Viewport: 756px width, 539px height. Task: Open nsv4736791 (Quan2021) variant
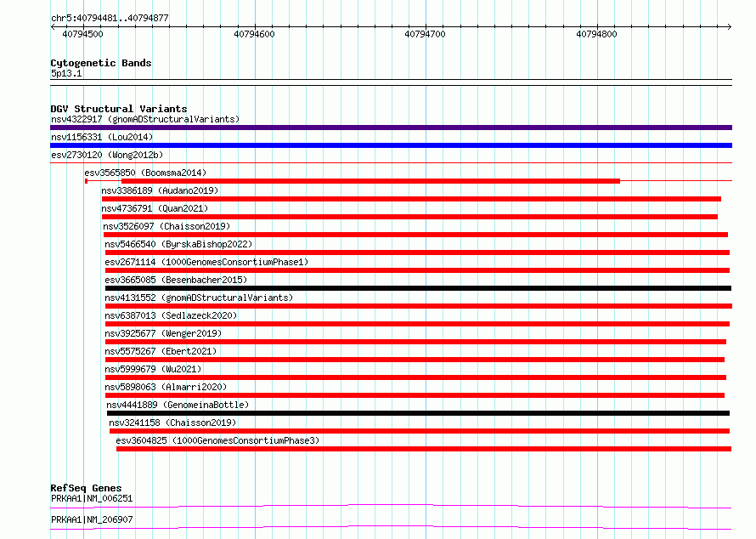pyautogui.click(x=155, y=208)
